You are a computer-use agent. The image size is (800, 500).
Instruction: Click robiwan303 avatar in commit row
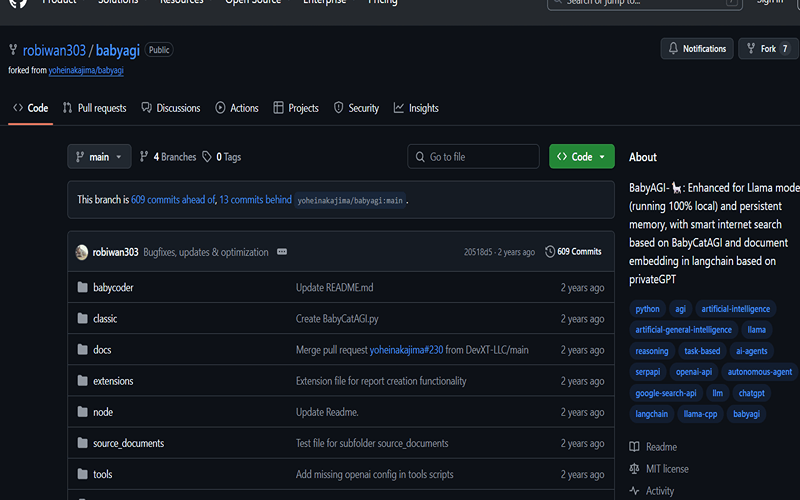[x=82, y=252]
